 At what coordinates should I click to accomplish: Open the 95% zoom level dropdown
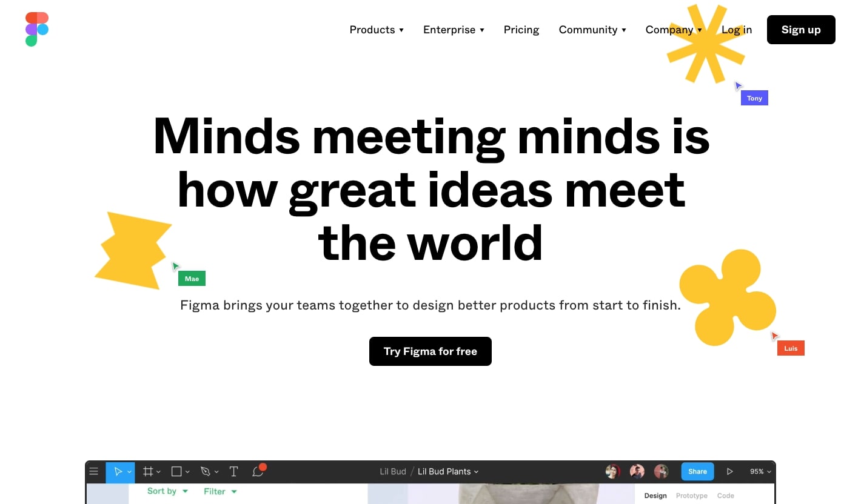tap(760, 471)
